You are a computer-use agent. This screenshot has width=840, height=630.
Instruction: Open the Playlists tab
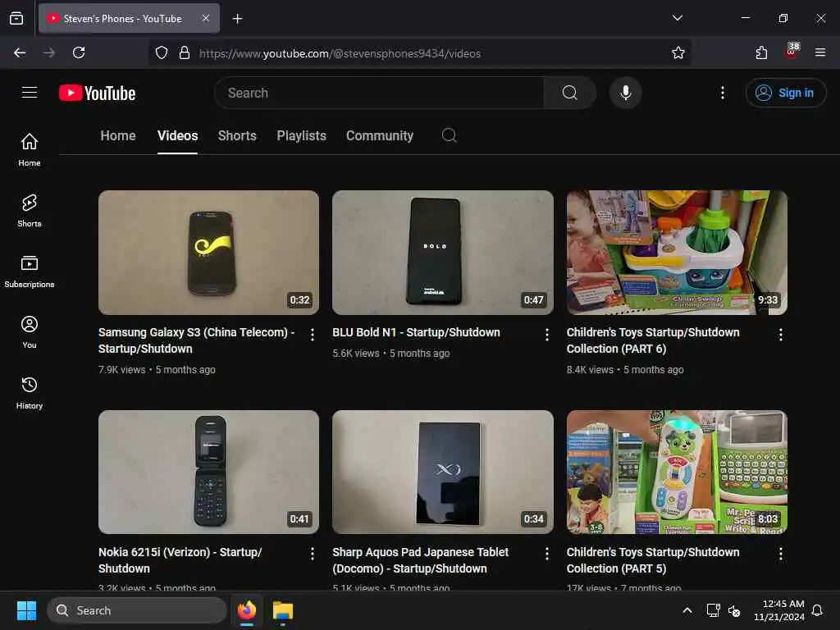tap(301, 135)
